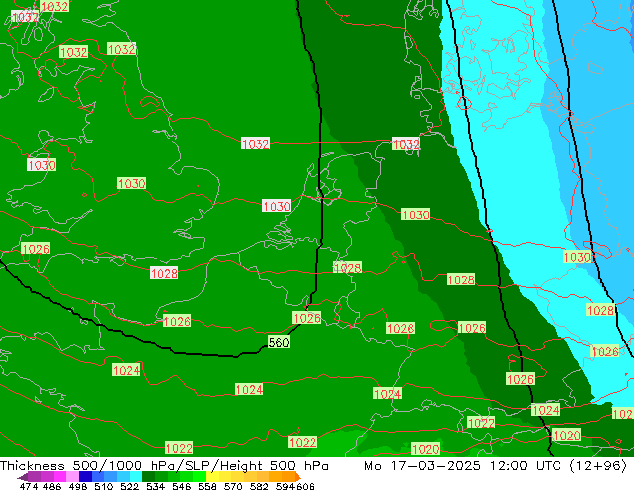Click the first yellow legend swatch after lime
The image size is (634, 490).
[212, 477]
